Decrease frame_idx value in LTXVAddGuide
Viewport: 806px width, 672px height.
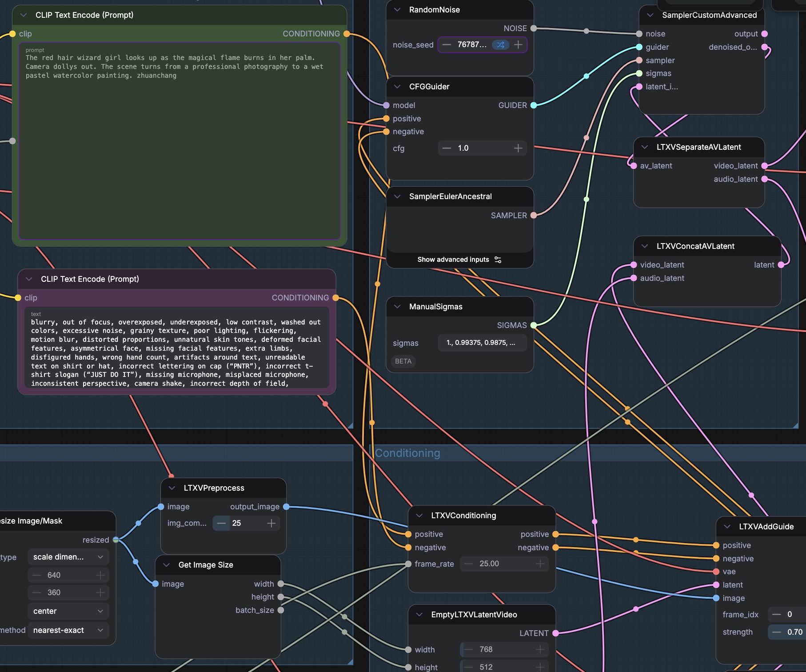(777, 614)
